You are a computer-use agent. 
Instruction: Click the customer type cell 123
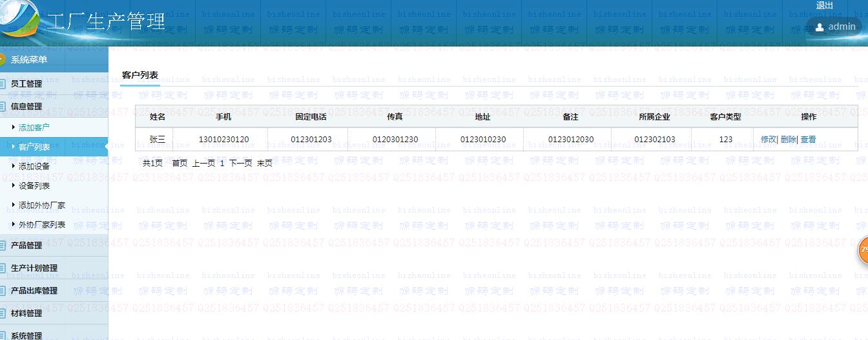tap(726, 139)
